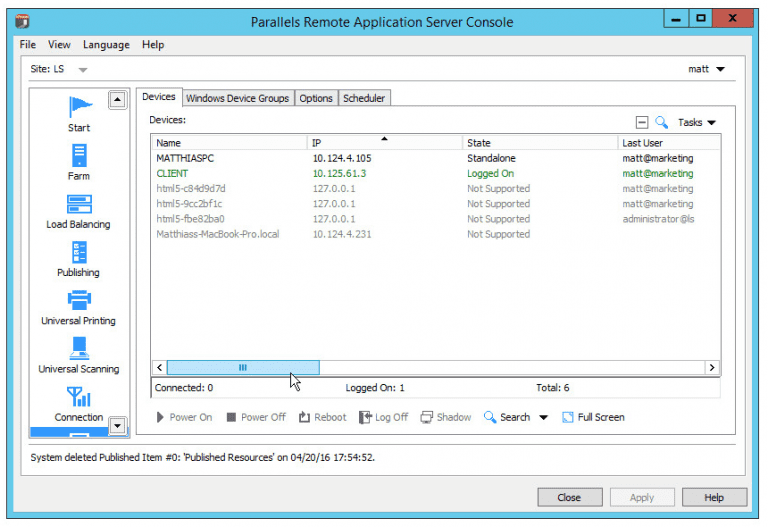768x527 pixels.
Task: Click the Apply button
Action: 642,497
